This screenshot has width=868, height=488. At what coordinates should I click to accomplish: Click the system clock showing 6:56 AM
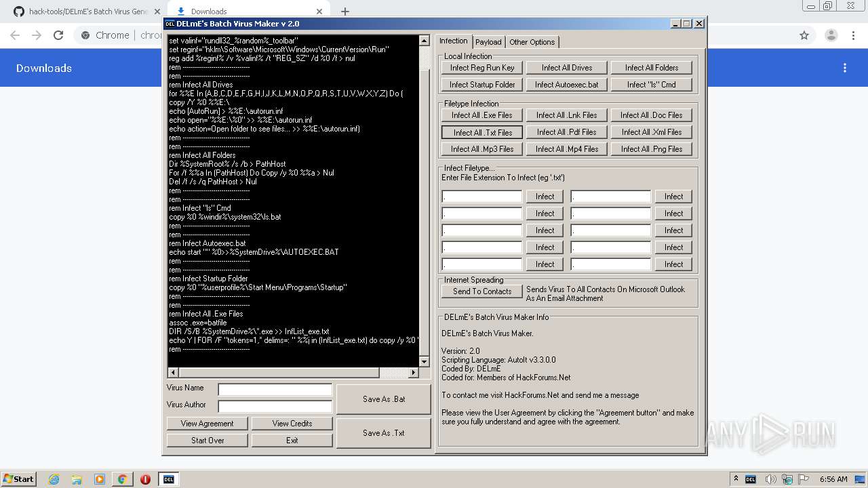click(x=833, y=479)
